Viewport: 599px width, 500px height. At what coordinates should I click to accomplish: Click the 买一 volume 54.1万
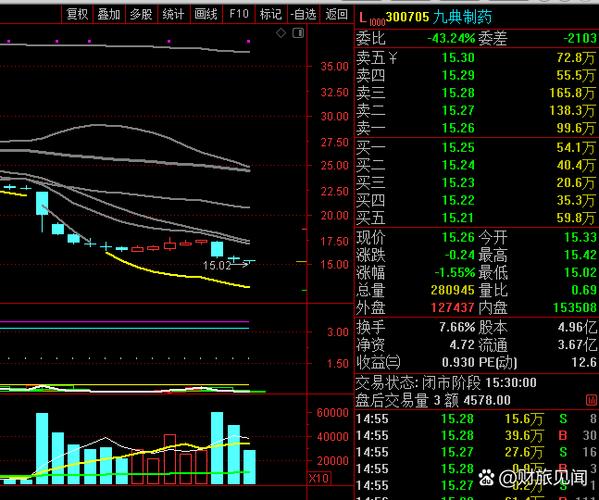(x=576, y=147)
